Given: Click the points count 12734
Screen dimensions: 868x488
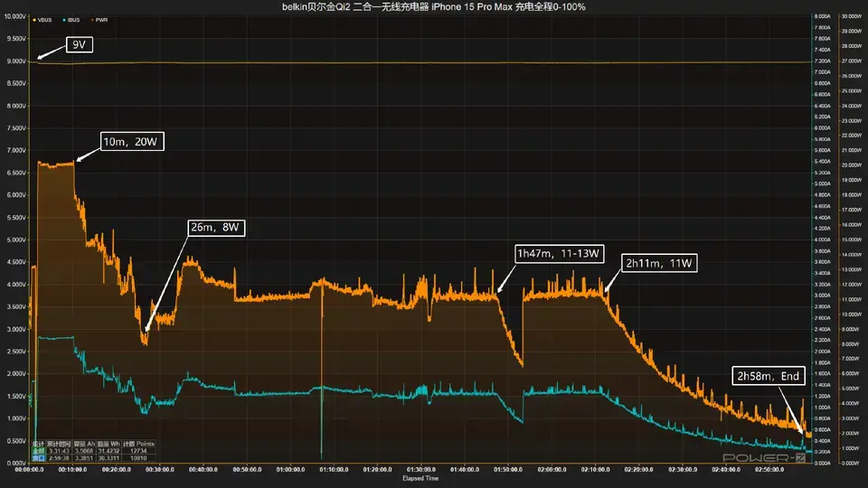Looking at the screenshot, I should click(138, 451).
